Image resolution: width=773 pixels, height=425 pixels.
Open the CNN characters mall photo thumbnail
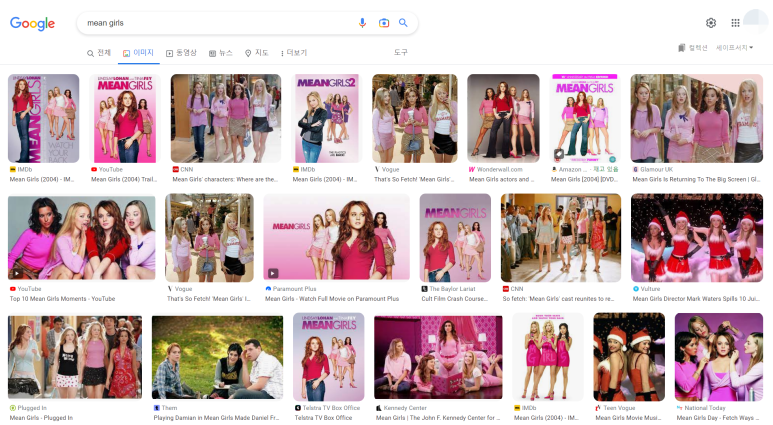coord(226,118)
